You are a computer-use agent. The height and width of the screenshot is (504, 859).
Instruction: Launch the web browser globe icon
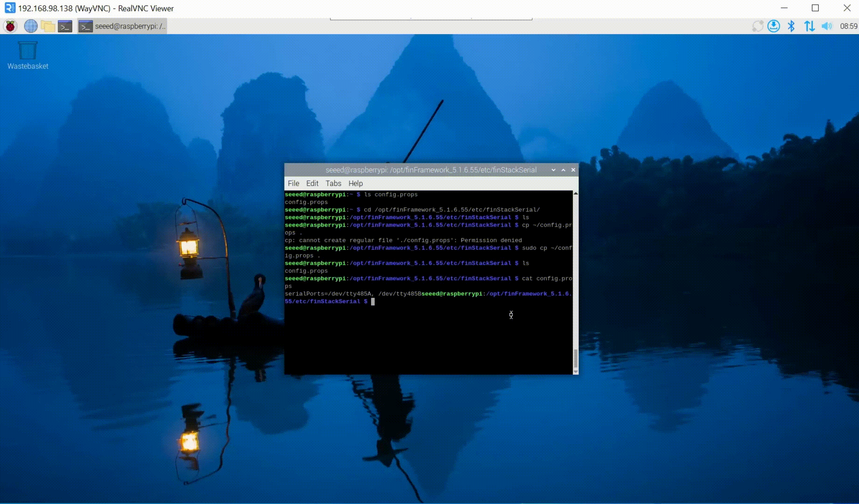pyautogui.click(x=30, y=26)
